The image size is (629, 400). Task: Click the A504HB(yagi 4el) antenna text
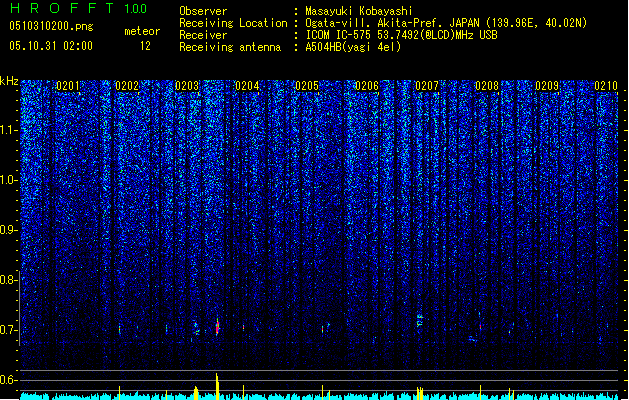tap(353, 47)
